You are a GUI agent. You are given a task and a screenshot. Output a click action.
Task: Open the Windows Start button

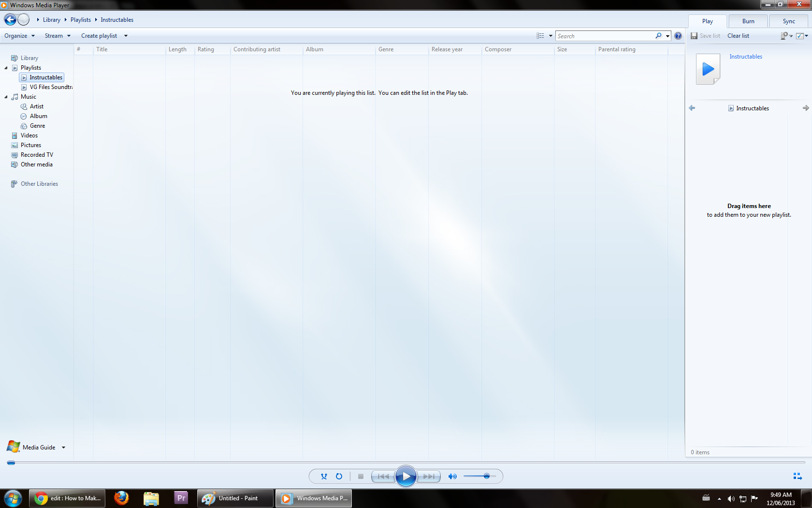coord(13,498)
